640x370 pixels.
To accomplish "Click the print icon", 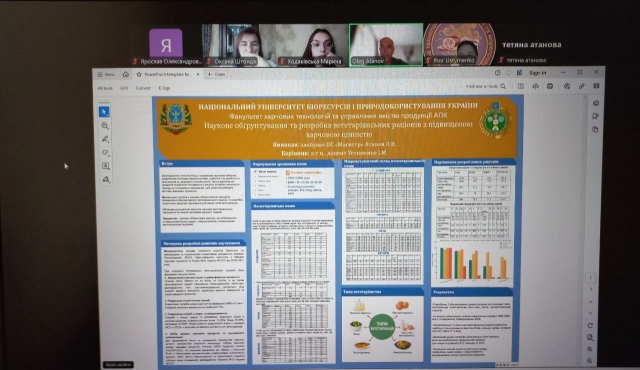I will tap(550, 86).
